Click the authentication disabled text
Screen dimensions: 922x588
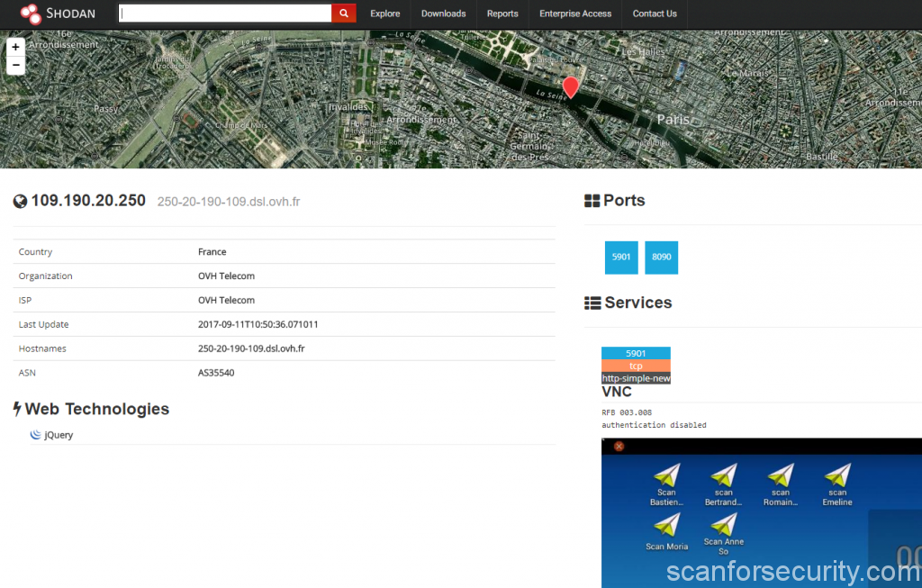(x=654, y=425)
